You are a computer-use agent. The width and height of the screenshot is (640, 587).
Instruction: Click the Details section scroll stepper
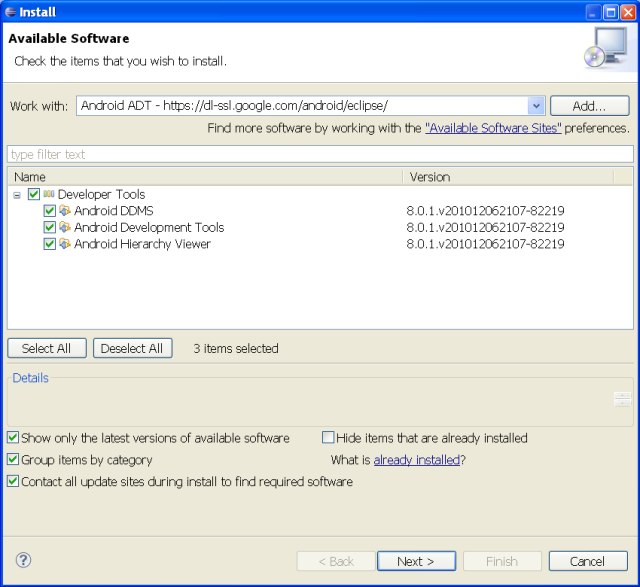tap(622, 399)
